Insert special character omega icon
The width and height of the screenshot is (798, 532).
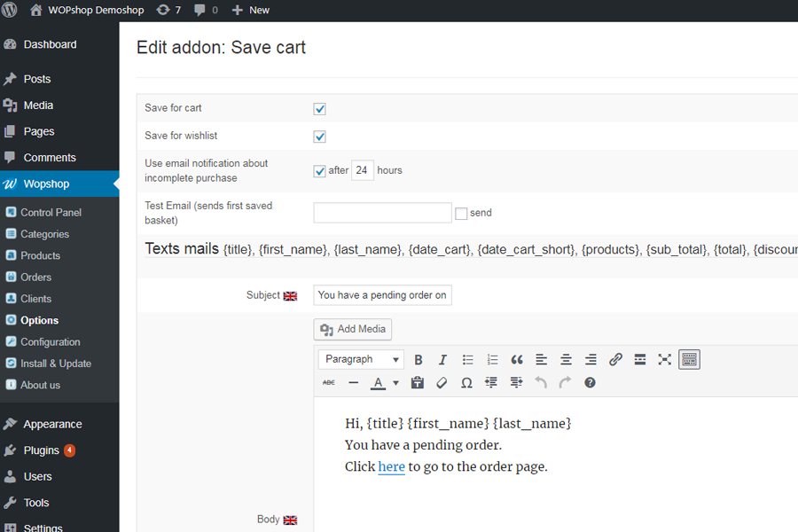point(466,383)
